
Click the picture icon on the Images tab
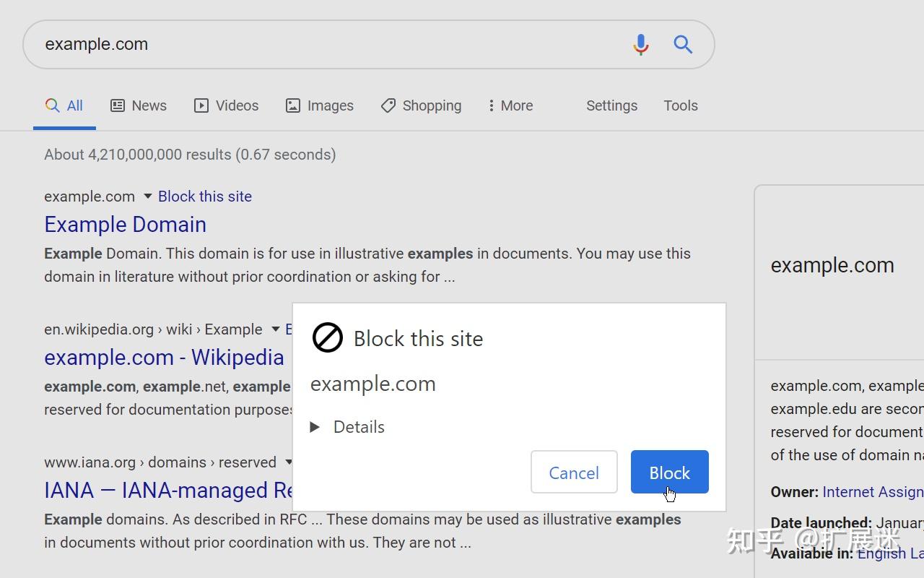(x=292, y=105)
